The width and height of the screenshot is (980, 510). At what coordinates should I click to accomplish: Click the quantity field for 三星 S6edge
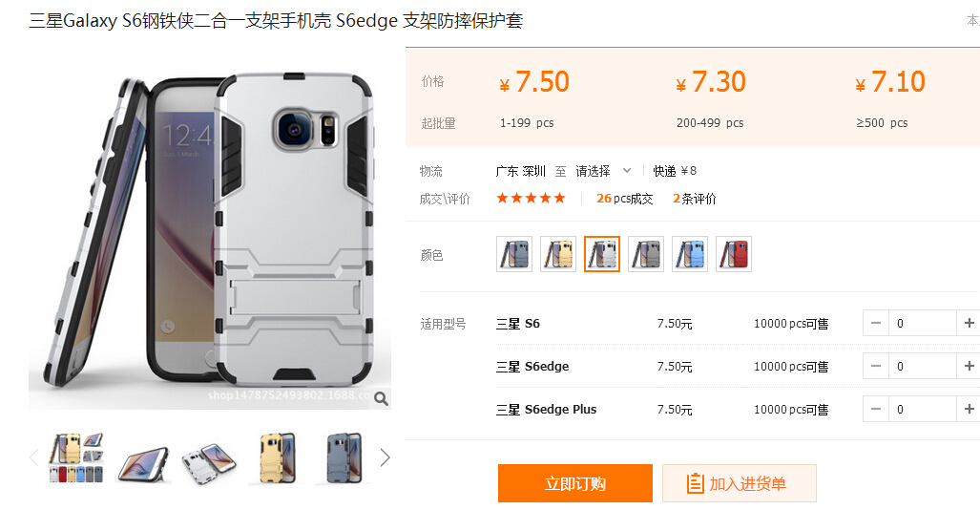(x=923, y=366)
